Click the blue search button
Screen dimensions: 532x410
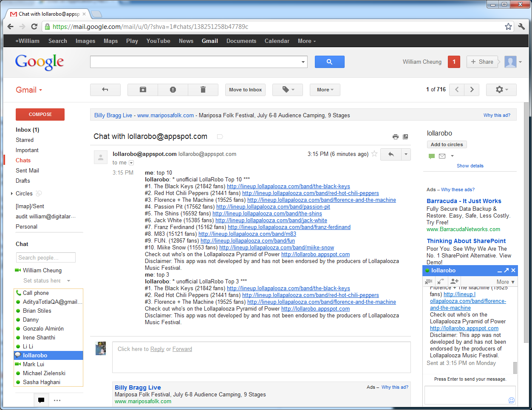tap(329, 62)
